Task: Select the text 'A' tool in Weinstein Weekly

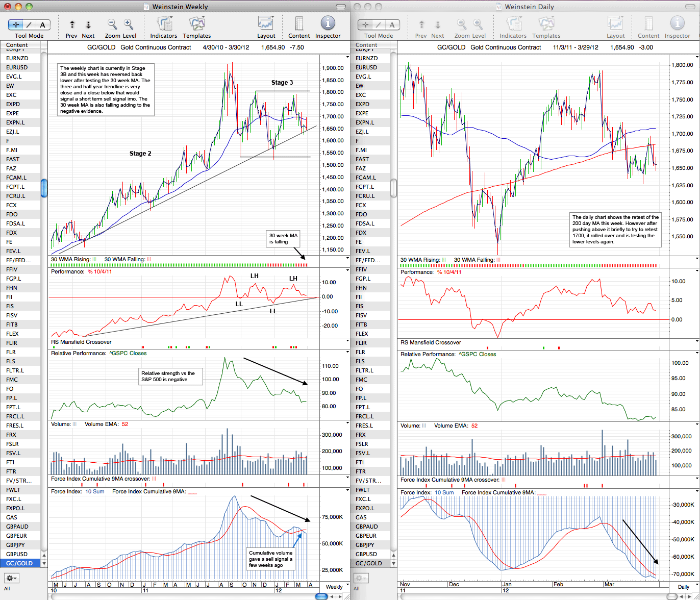Action: point(42,24)
